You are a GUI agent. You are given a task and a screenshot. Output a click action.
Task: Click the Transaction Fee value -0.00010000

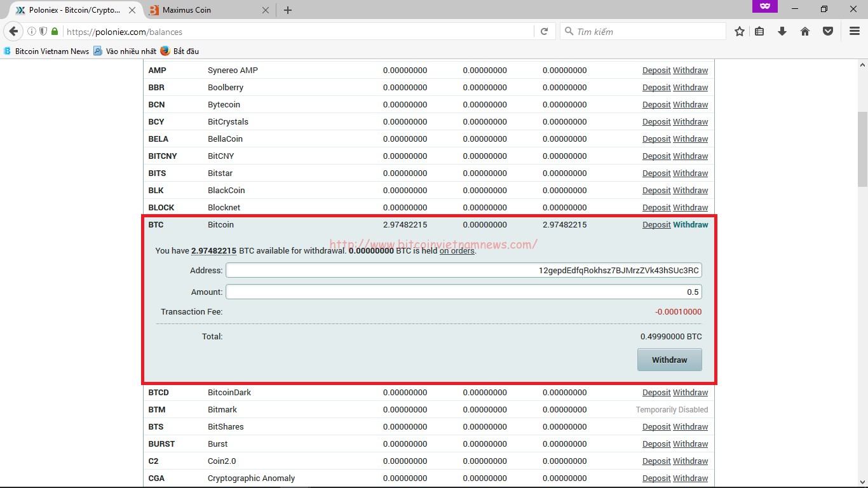click(x=679, y=311)
